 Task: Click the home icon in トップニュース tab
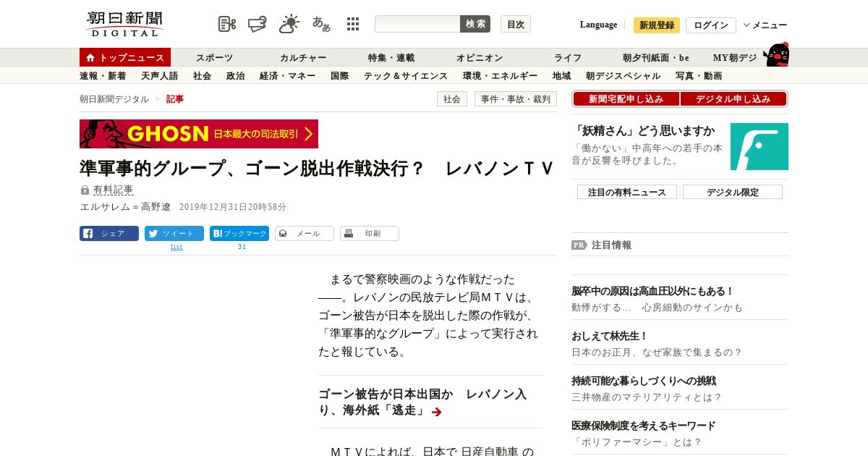click(90, 57)
